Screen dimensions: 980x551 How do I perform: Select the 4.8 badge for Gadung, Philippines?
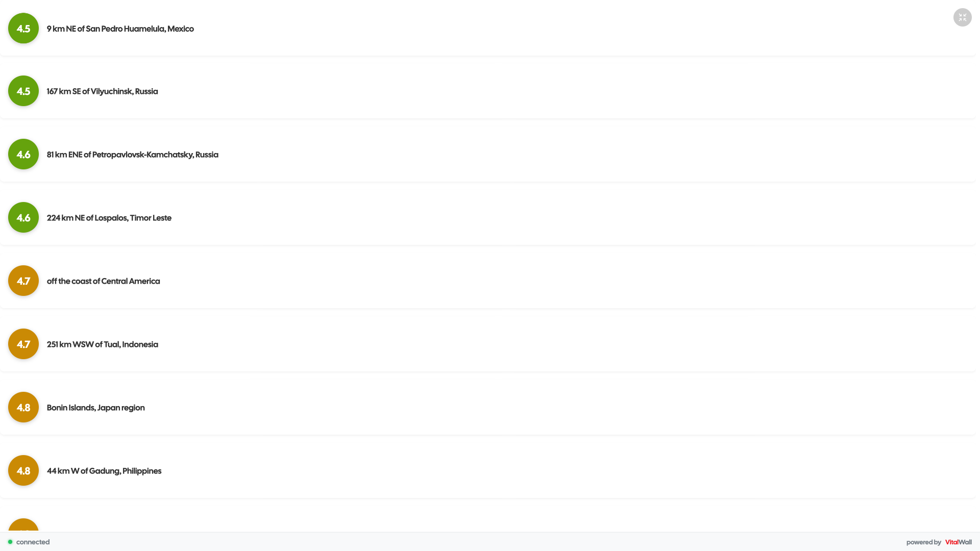(23, 471)
